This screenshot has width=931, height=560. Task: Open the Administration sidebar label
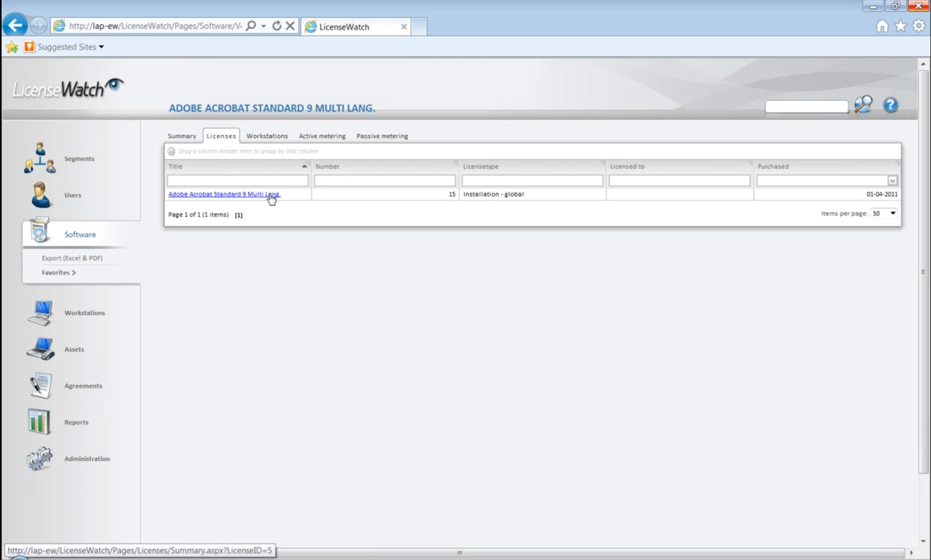point(87,459)
